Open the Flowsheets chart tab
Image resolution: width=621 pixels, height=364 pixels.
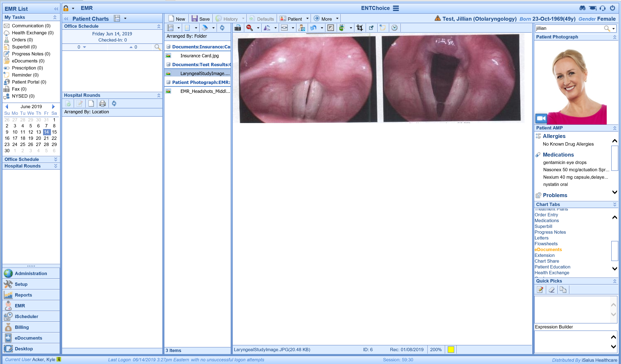tap(546, 244)
